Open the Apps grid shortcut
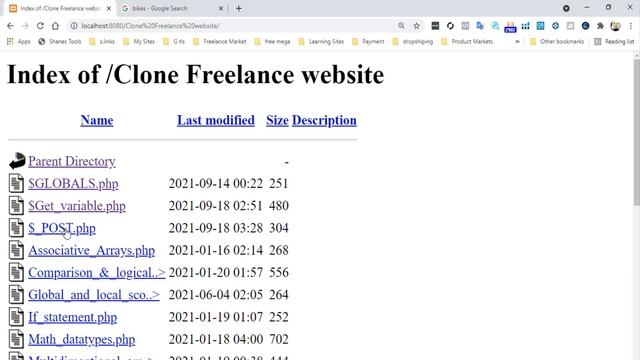 18,41
